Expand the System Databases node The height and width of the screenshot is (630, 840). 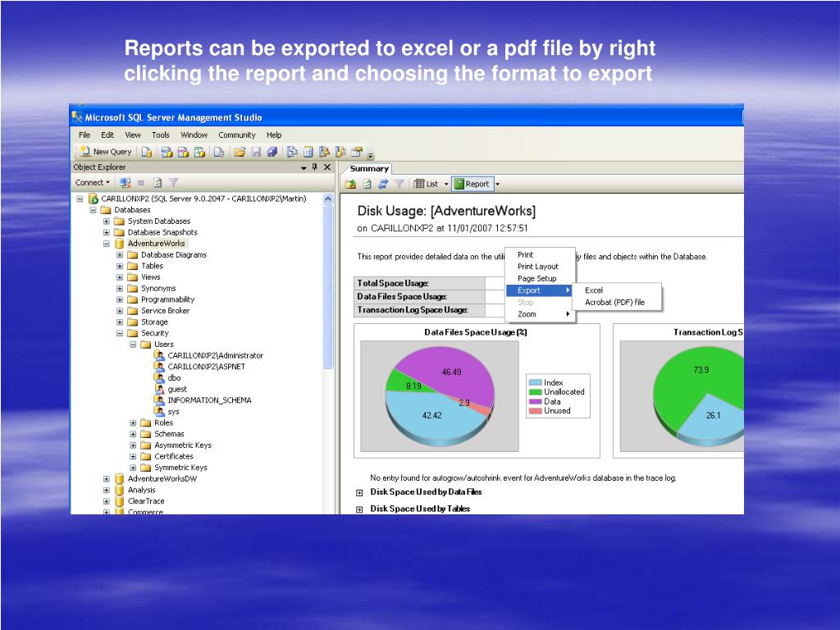point(106,221)
